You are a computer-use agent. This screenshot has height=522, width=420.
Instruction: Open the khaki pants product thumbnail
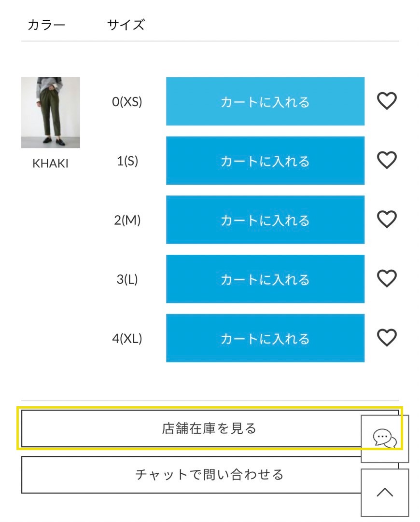pyautogui.click(x=51, y=112)
